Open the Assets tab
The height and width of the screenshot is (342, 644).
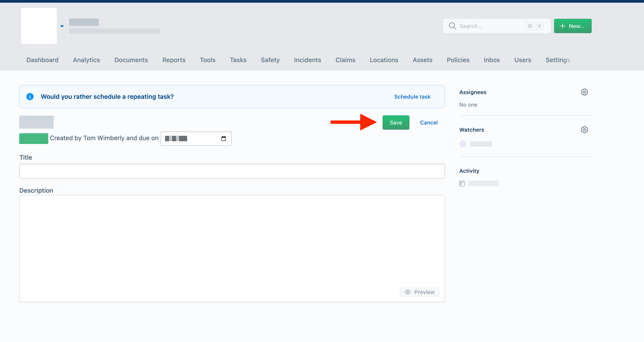tap(422, 60)
